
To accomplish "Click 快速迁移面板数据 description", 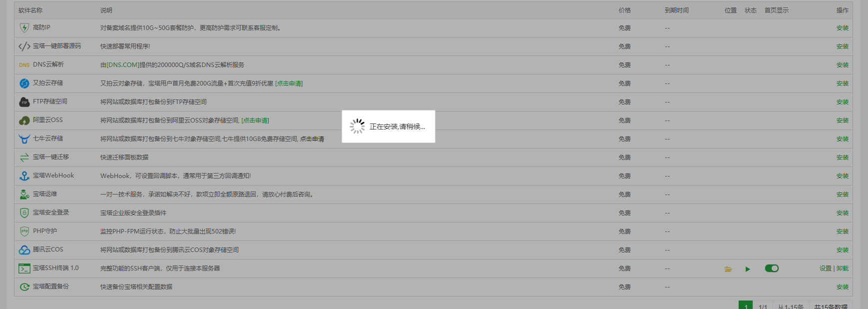I will pos(124,157).
